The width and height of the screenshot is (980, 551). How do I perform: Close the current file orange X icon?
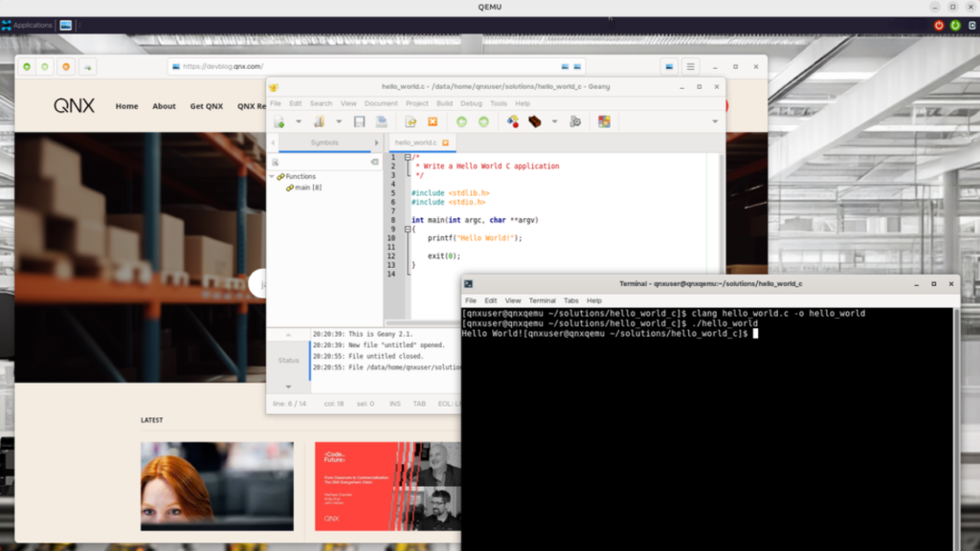coord(433,121)
